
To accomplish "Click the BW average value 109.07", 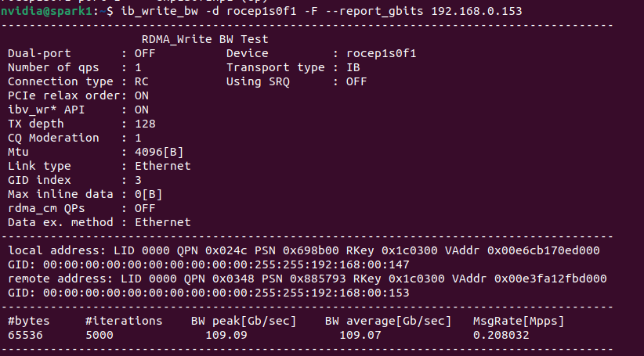I will 360,335.
